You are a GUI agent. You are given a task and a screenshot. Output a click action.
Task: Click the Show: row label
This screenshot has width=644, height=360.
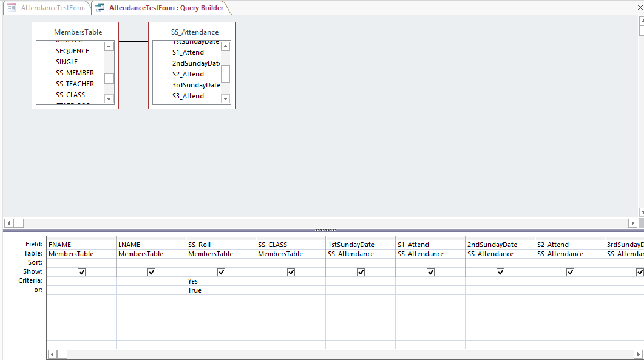[33, 271]
